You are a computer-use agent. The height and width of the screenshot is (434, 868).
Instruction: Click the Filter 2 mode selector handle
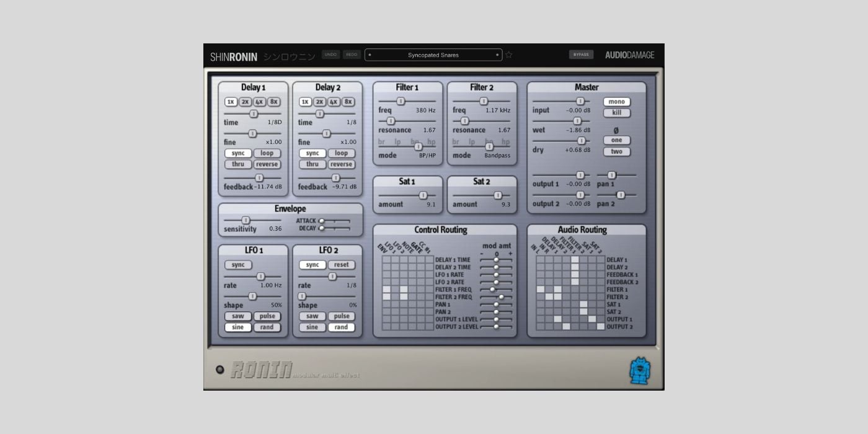489,146
